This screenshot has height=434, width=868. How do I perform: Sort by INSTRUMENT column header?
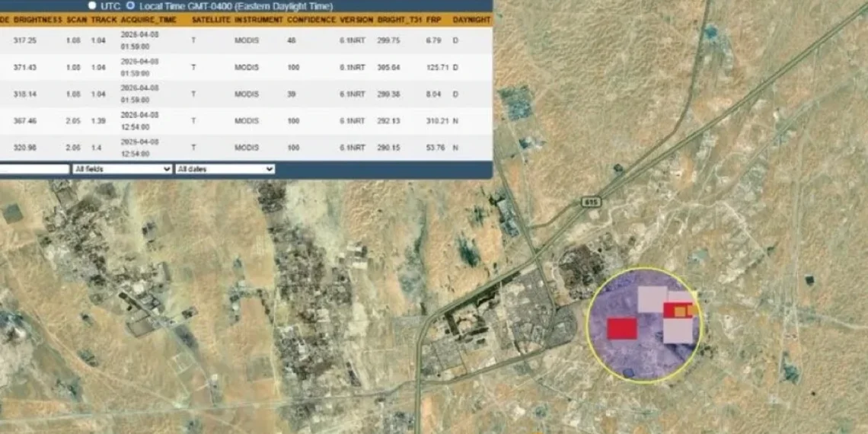coord(258,19)
